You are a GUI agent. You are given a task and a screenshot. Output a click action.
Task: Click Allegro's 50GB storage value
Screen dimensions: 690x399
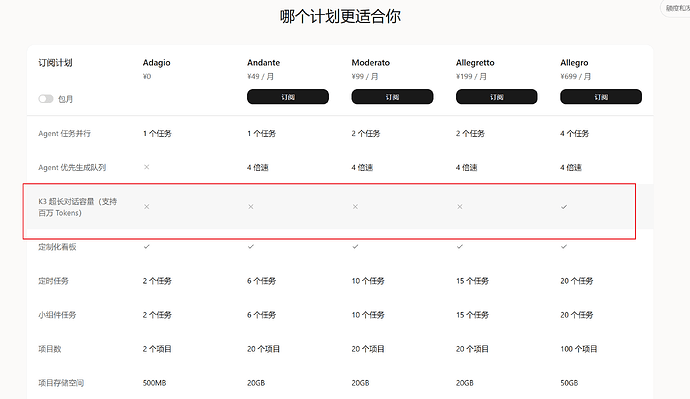coord(569,383)
